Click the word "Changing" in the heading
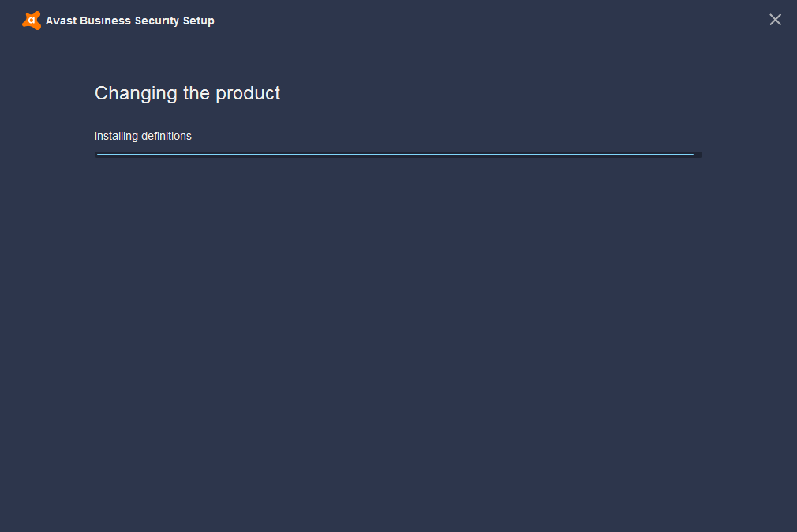Screen dimensions: 797x532 point(136,94)
